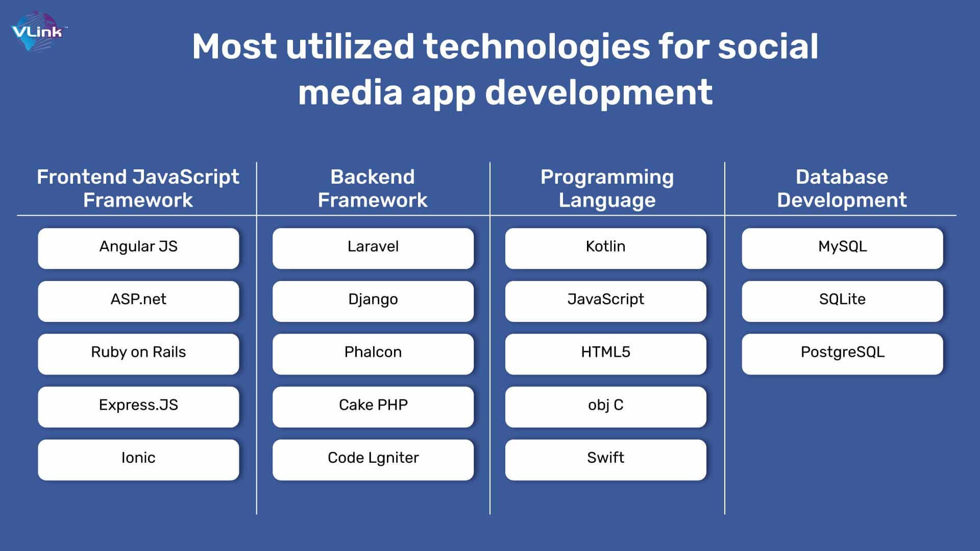Expand the Code Igniter framework entry

(373, 458)
